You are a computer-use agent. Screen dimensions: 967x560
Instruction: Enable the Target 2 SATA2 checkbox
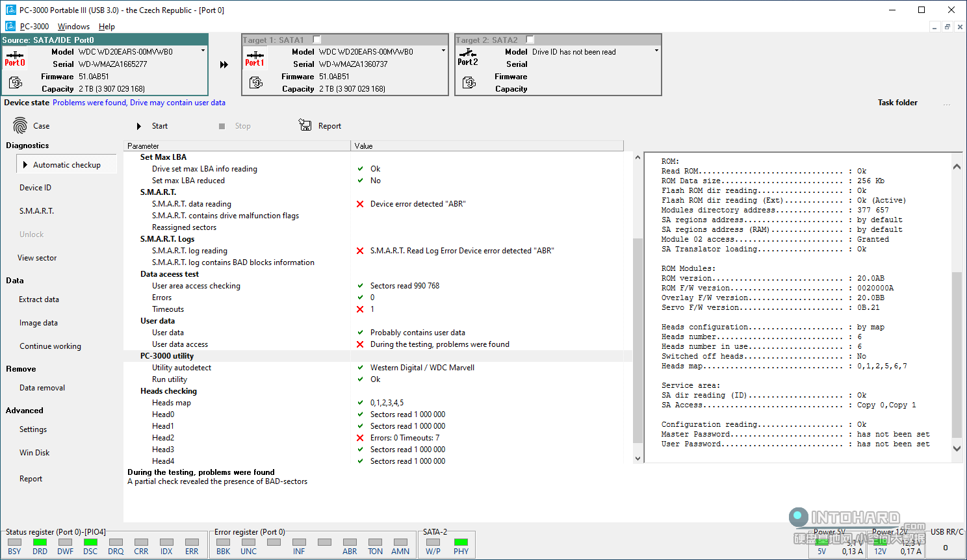coord(530,40)
